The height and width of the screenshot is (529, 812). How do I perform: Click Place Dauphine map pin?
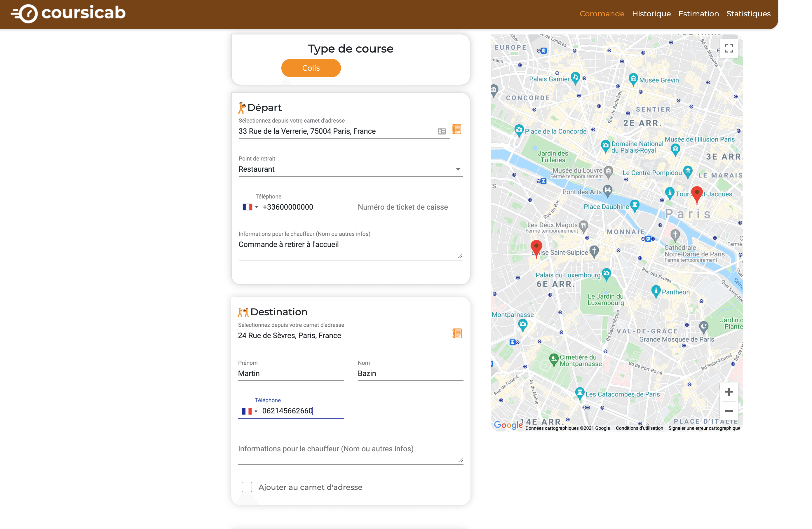[x=634, y=206]
